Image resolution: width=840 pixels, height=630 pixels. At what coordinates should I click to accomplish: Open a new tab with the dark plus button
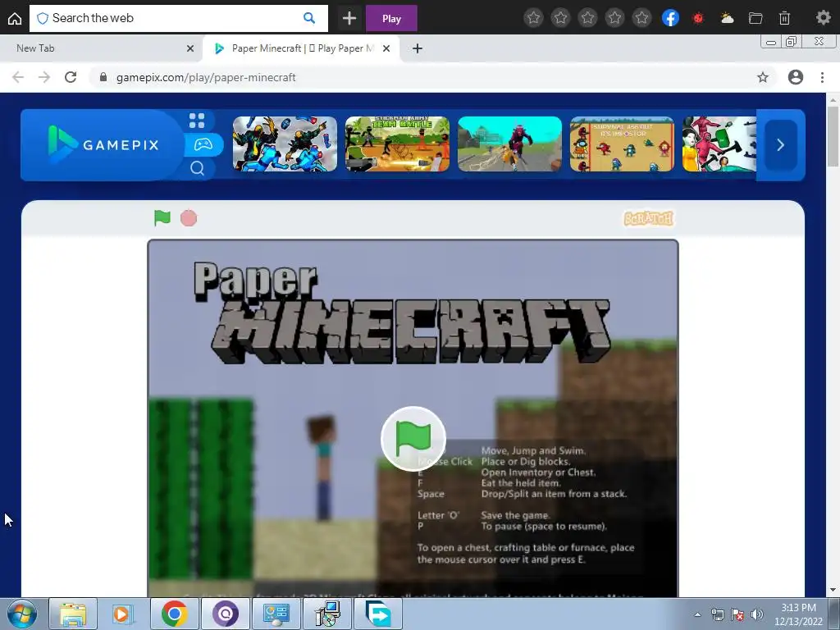tap(349, 18)
